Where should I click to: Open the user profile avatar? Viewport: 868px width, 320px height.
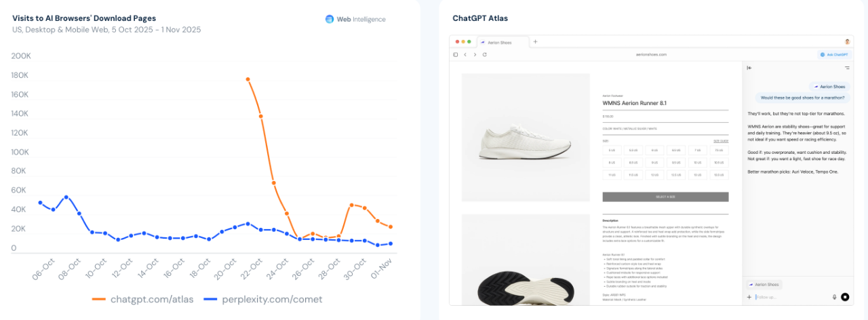pyautogui.click(x=847, y=41)
